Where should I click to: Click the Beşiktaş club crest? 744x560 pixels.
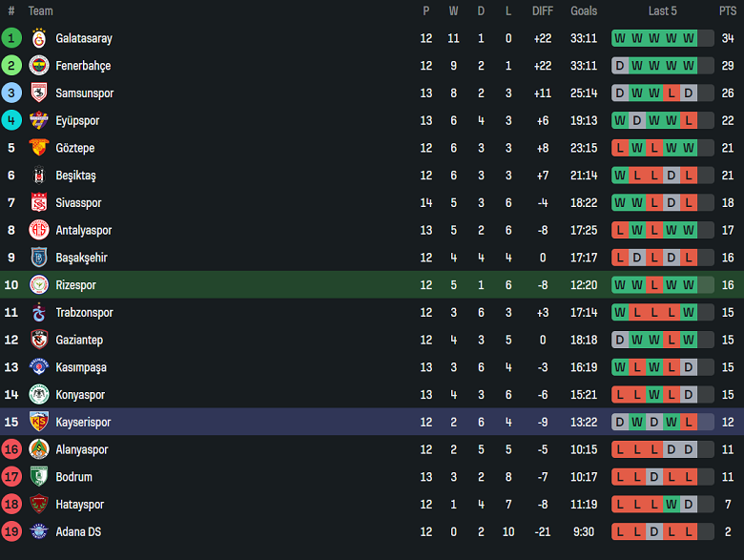(x=39, y=176)
